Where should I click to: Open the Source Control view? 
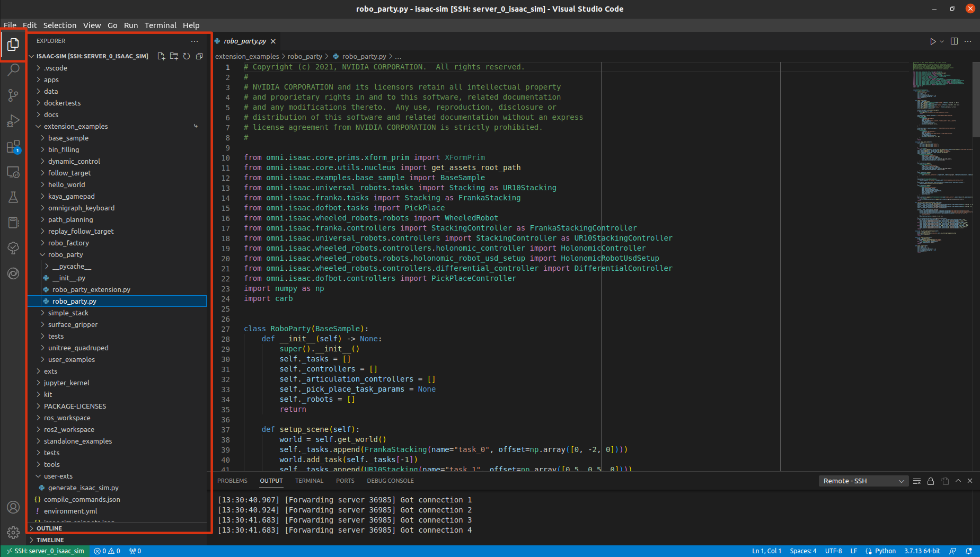(x=13, y=95)
